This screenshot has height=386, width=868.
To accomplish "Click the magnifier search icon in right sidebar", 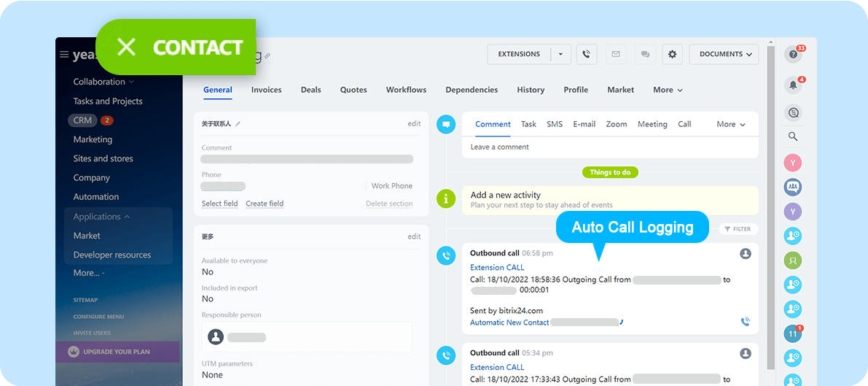I will coord(793,136).
